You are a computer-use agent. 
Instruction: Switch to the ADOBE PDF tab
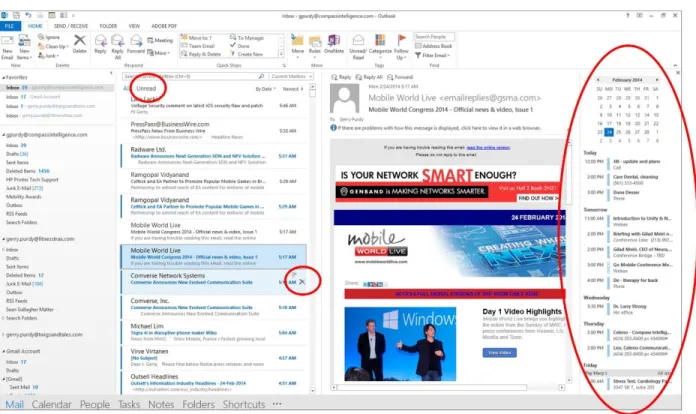(x=164, y=26)
